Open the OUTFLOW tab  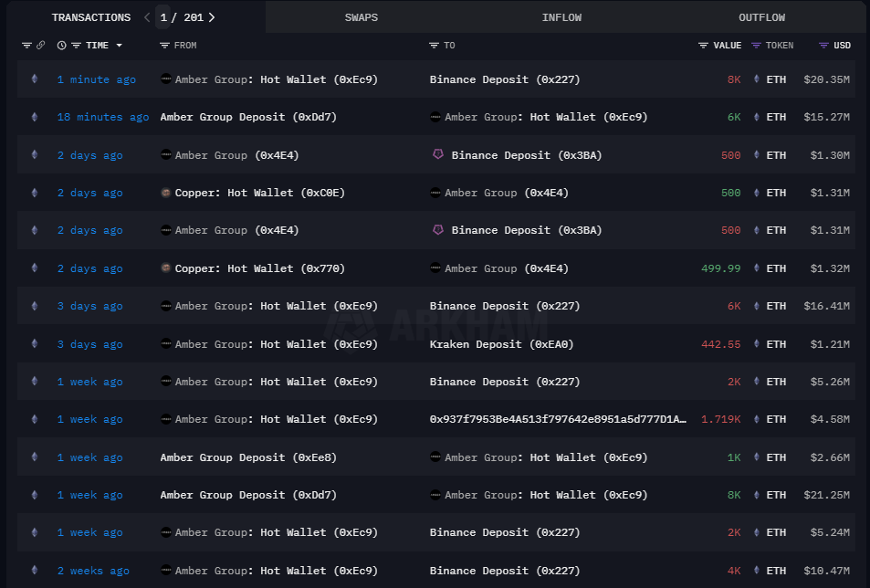(761, 17)
